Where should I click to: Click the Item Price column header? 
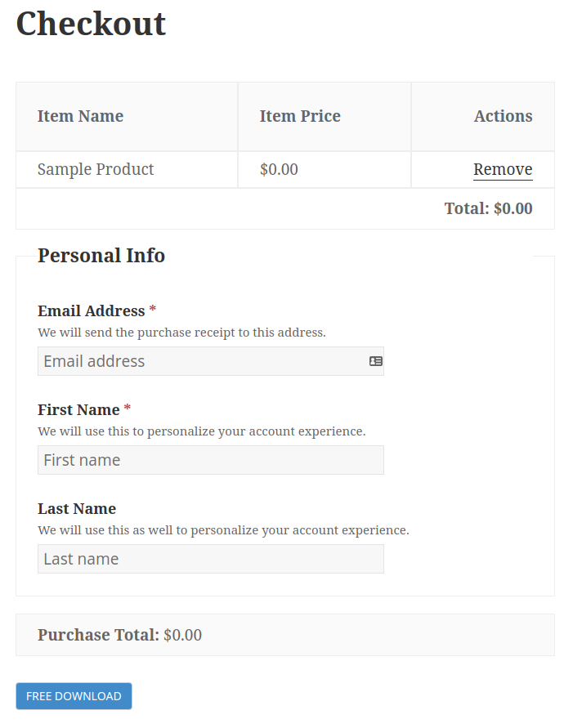pyautogui.click(x=300, y=116)
